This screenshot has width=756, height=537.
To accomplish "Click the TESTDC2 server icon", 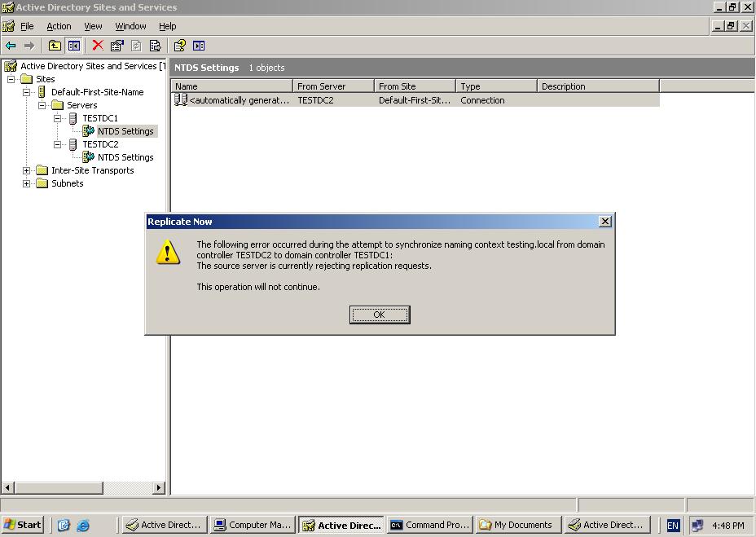I will pos(73,144).
